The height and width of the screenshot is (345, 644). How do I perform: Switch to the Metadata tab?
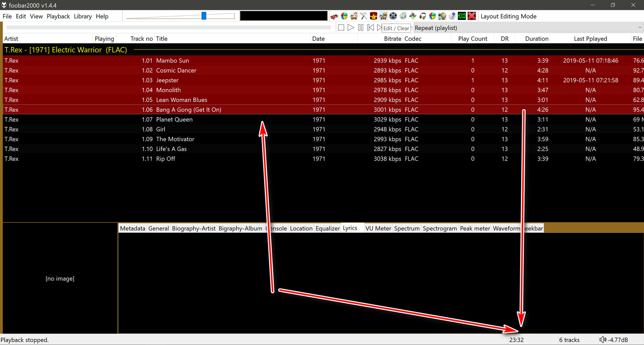[x=132, y=228]
